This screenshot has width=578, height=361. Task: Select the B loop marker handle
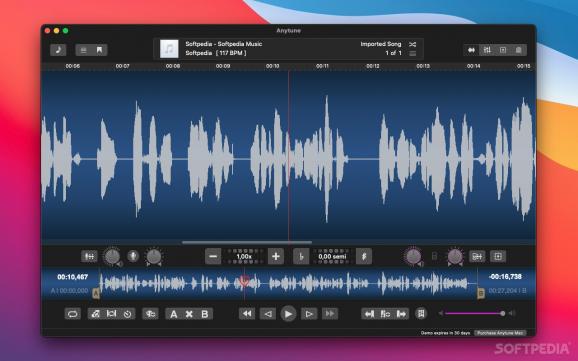pyautogui.click(x=481, y=294)
